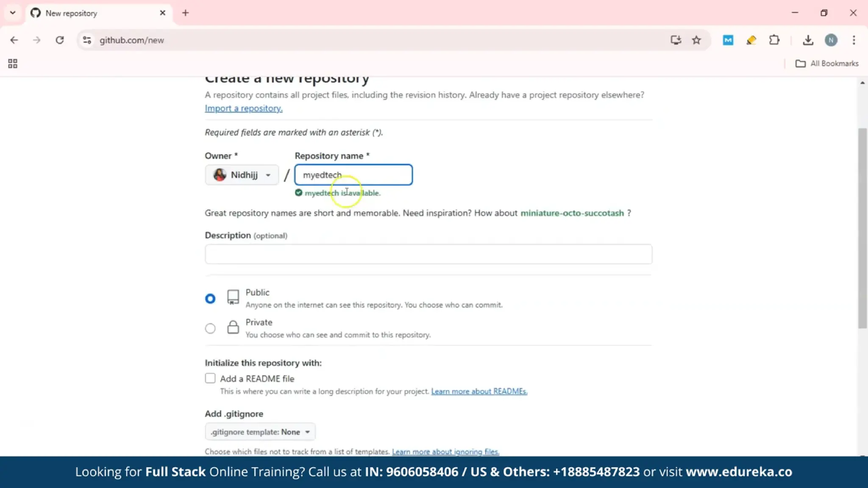This screenshot has height=488, width=868.
Task: Open the Owner dropdown Nidhijj
Action: (x=242, y=175)
